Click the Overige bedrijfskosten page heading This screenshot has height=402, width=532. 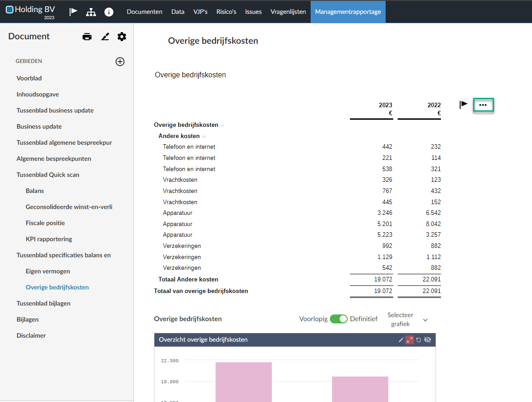pos(213,41)
